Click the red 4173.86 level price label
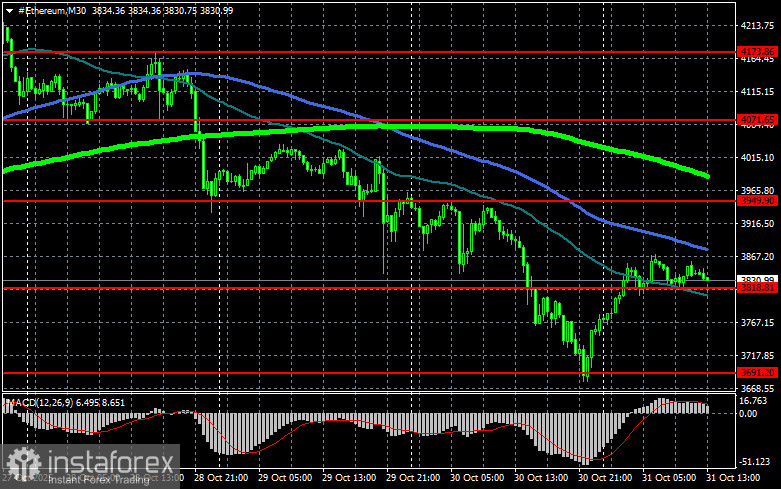Viewport: 781px width, 489px height. [757, 52]
